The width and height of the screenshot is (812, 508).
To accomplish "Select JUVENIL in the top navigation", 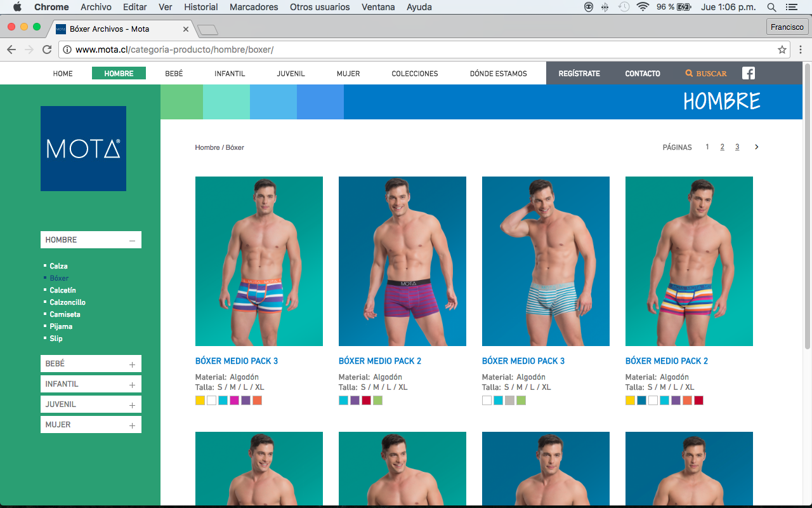I will [291, 74].
